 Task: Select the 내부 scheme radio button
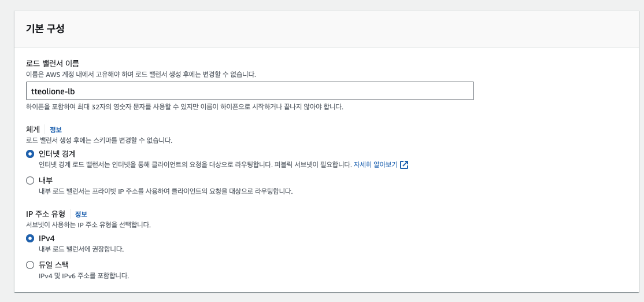(x=30, y=181)
